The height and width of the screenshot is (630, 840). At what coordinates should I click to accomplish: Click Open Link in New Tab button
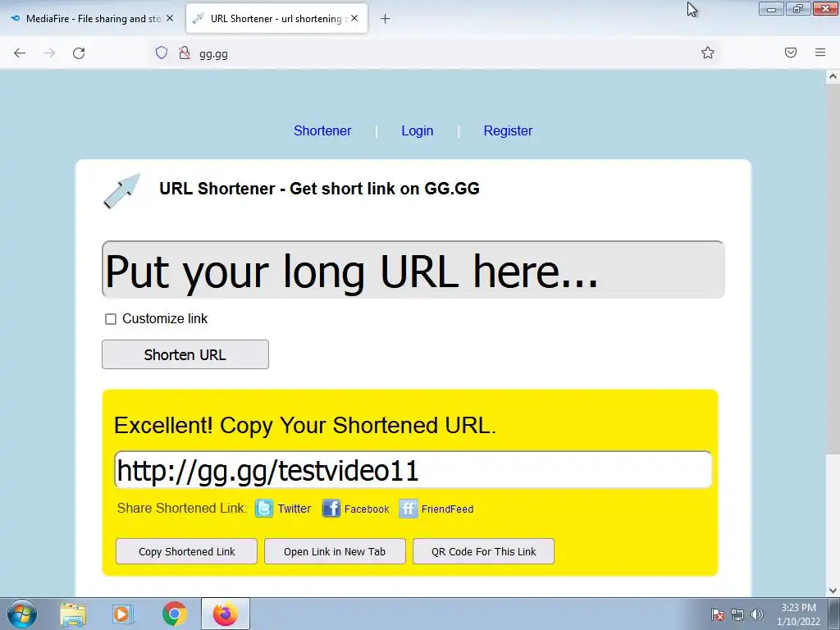point(335,551)
